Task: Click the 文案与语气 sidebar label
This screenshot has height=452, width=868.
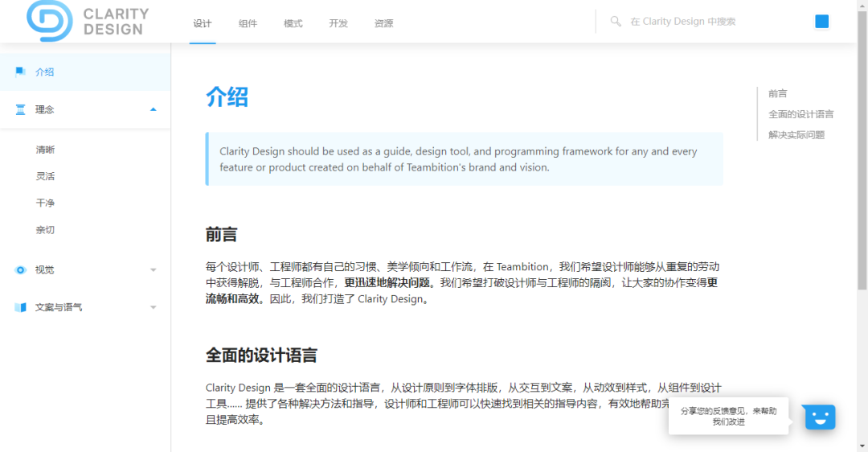Action: 59,307
